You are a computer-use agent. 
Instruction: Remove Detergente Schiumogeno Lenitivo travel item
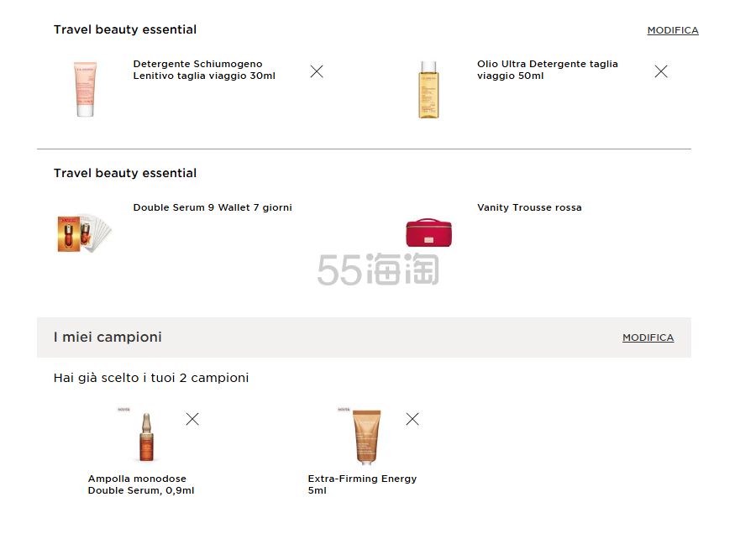tap(317, 71)
